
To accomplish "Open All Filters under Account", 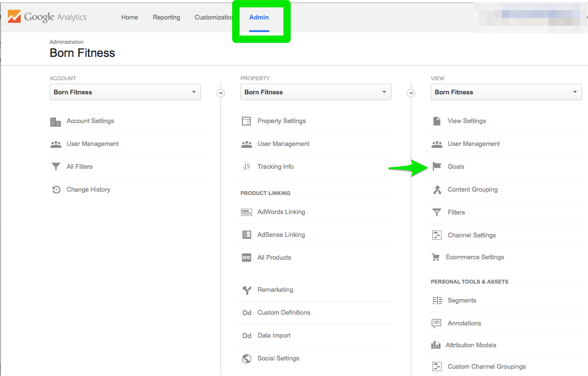I will [79, 167].
